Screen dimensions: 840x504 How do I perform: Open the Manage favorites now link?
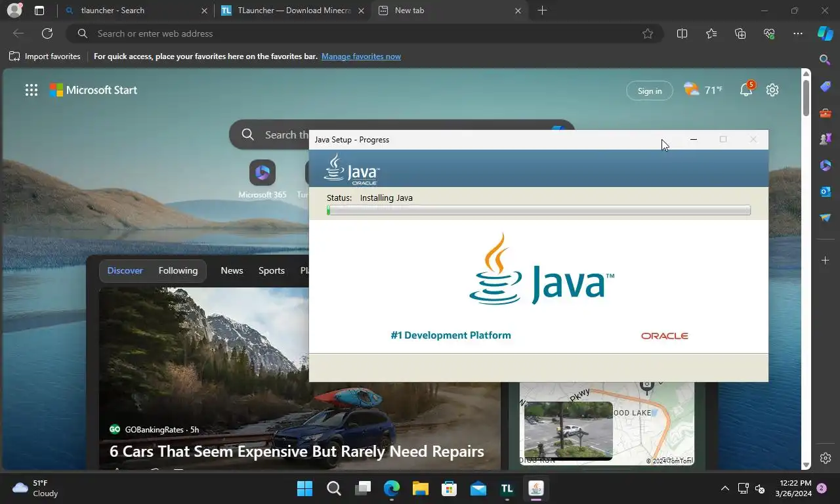pos(361,56)
